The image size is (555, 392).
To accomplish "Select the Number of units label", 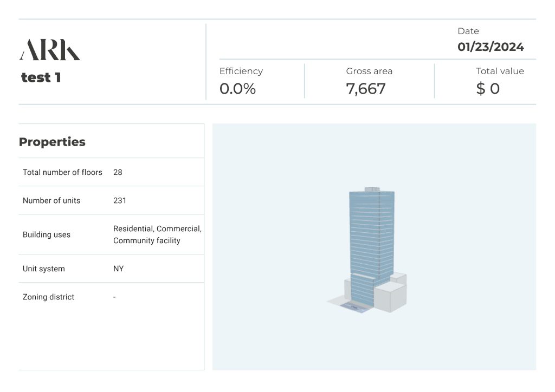I will tap(51, 200).
